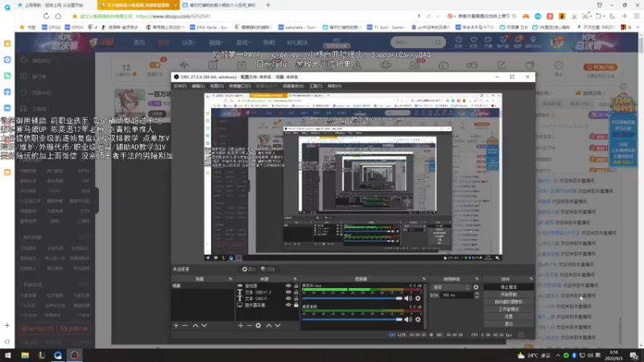
Task: Click the 启动虚拟摄像机 button
Action: coord(509,302)
